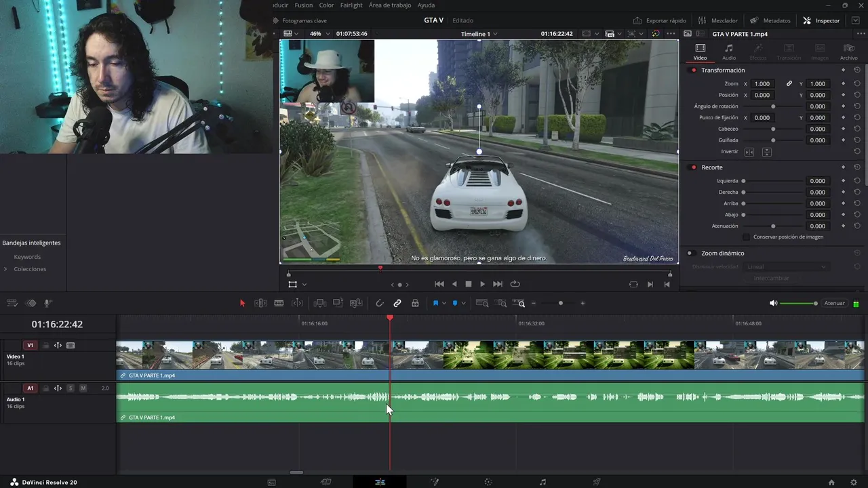Disable Video 1 track filmstrip icon

[x=71, y=346]
